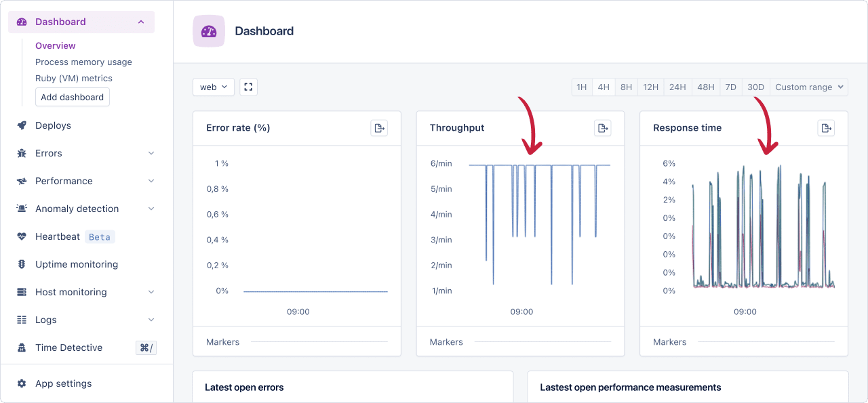Export the Error rate chart
The width and height of the screenshot is (868, 403).
[379, 127]
